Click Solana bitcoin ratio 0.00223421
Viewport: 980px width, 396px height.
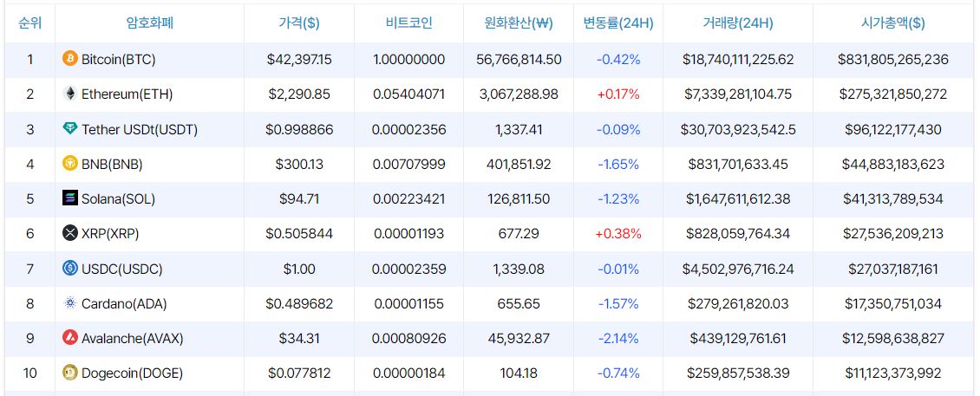pyautogui.click(x=408, y=199)
